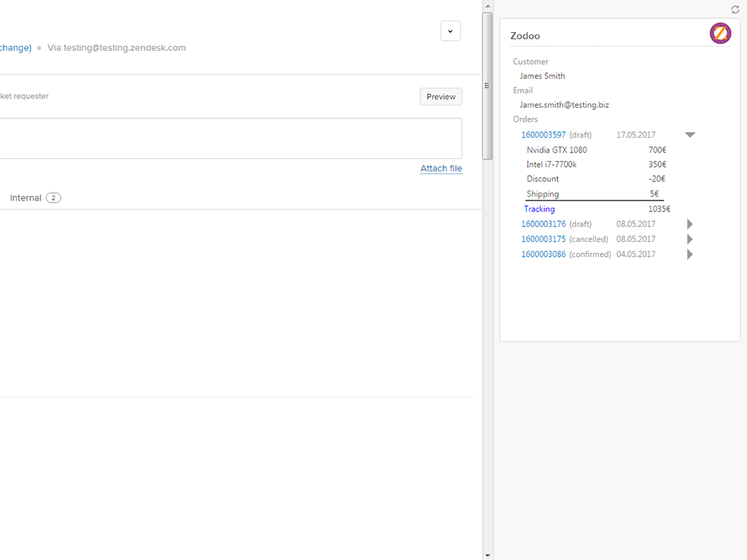Expand order 1600003176 draft details
The image size is (747, 560).
coord(690,224)
